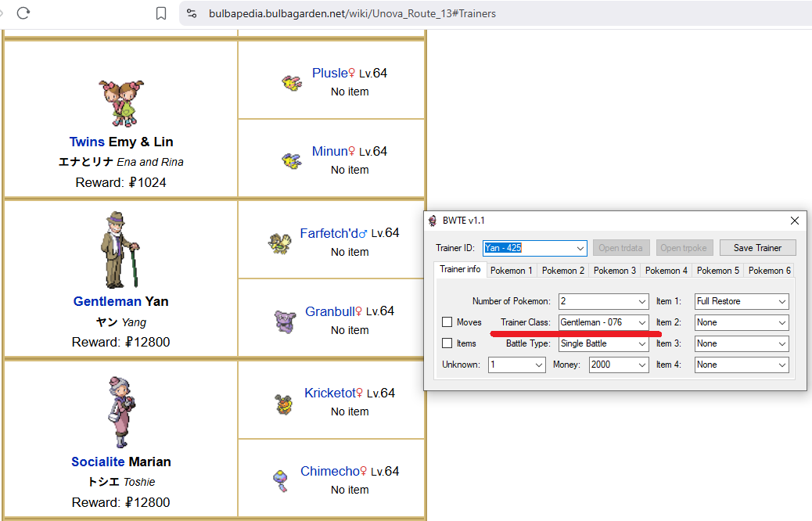Click the Trainer ID input field
Image resolution: width=812 pixels, height=521 pixels.
coord(528,248)
